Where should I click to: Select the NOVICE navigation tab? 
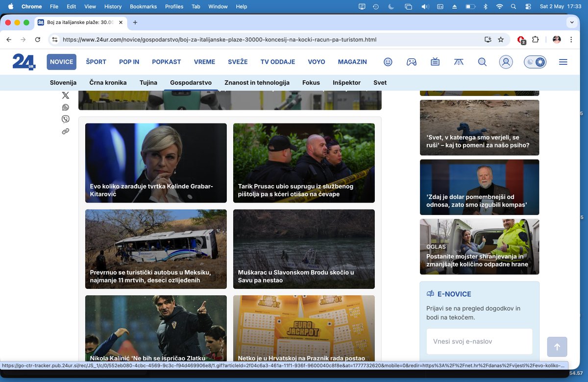[62, 62]
